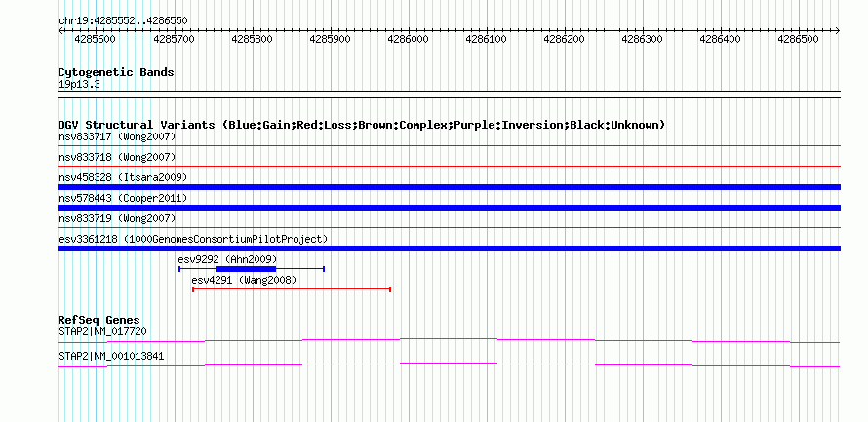Select the thick blue esv9292 inner segment

point(246,269)
